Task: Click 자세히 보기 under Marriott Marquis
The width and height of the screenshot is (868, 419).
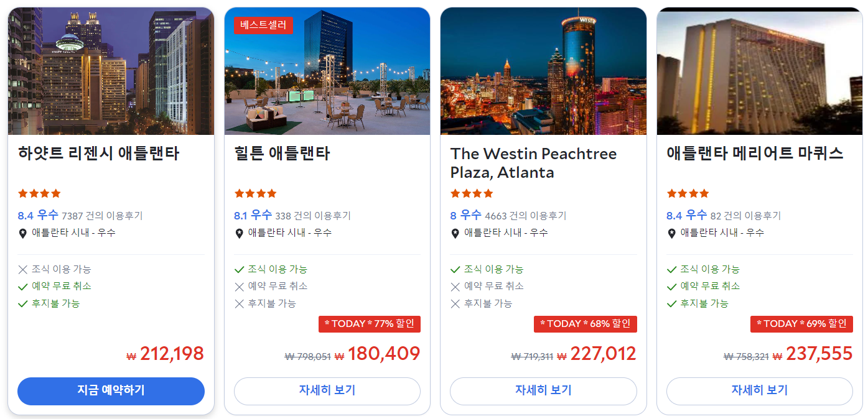Action: click(x=760, y=391)
